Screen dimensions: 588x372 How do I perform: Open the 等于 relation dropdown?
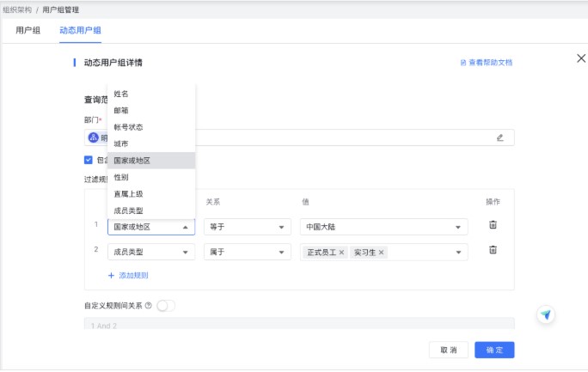tap(246, 227)
